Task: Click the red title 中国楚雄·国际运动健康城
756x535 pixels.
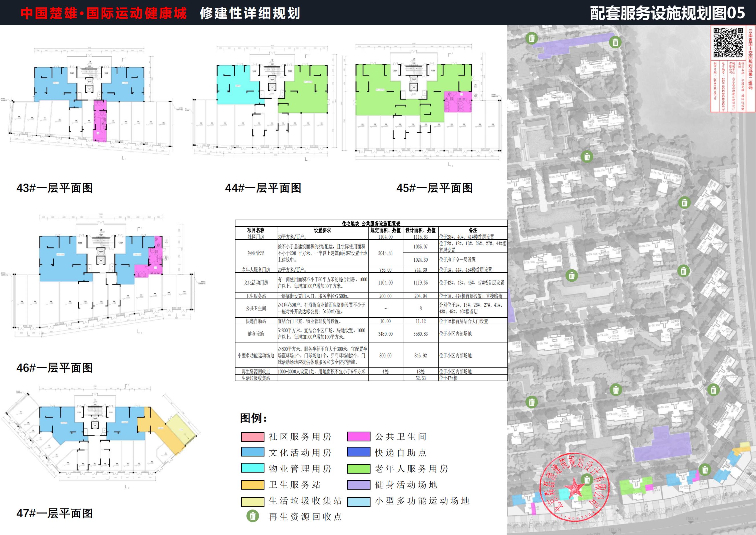Action: click(x=103, y=13)
